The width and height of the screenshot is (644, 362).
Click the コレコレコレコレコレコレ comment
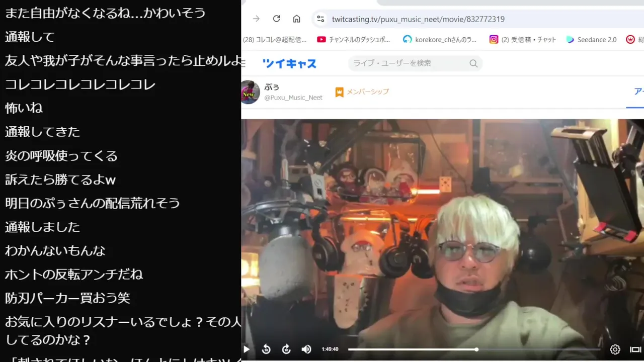(x=80, y=84)
